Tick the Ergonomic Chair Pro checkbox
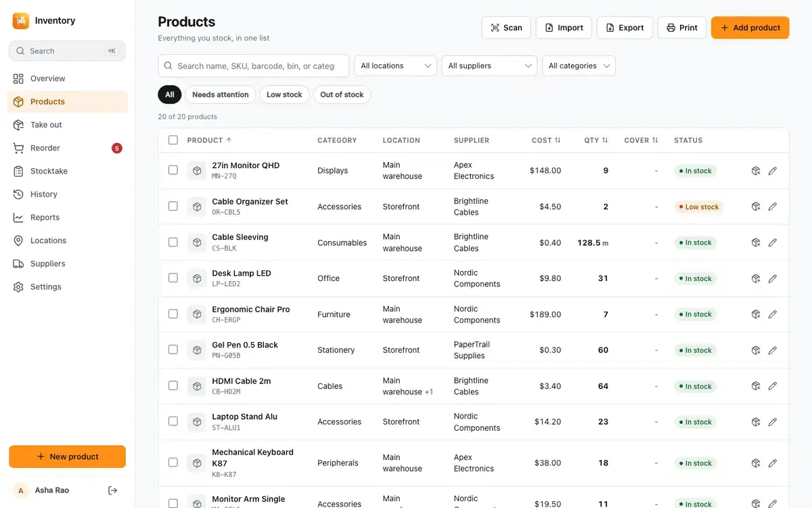812x508 pixels. coord(173,314)
